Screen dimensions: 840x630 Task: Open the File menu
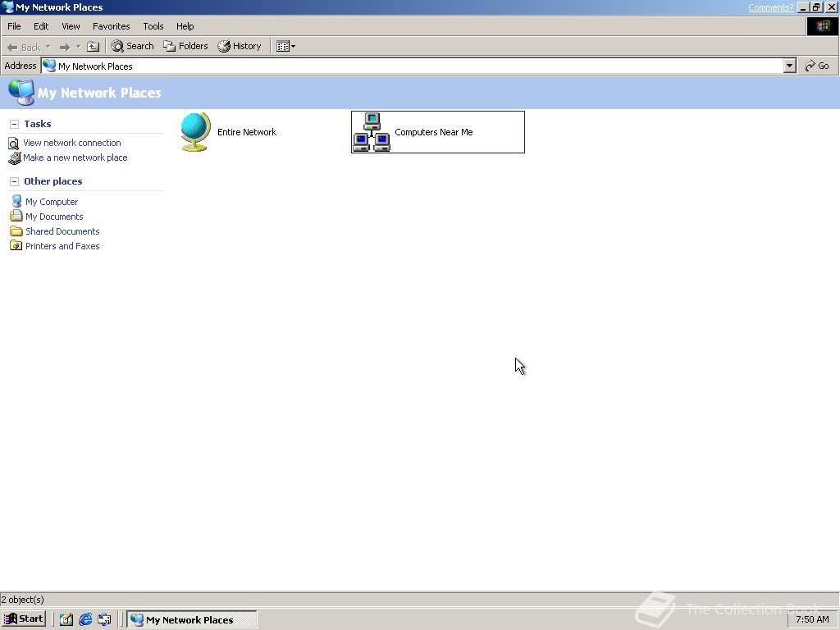(x=14, y=26)
